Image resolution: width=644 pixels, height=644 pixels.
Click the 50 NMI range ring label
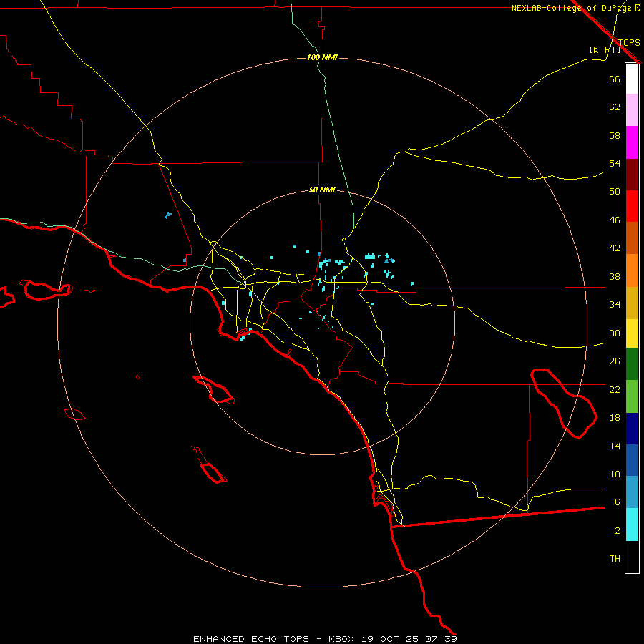(322, 190)
